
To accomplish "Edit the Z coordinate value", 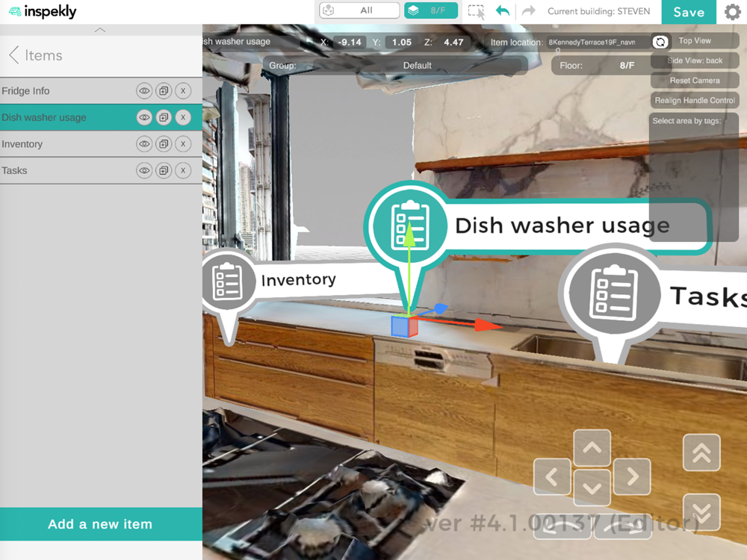I will point(453,43).
